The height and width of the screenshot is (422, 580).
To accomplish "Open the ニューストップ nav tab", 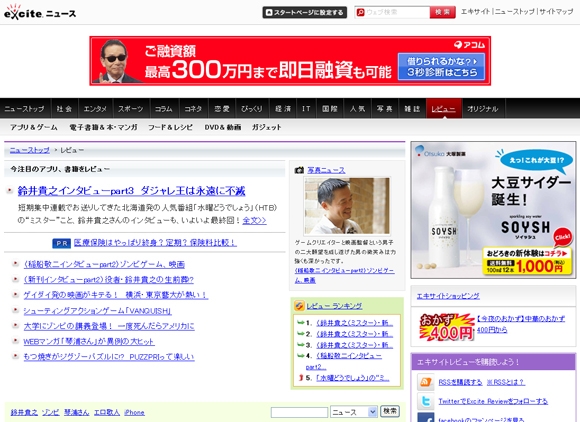I will tap(24, 109).
